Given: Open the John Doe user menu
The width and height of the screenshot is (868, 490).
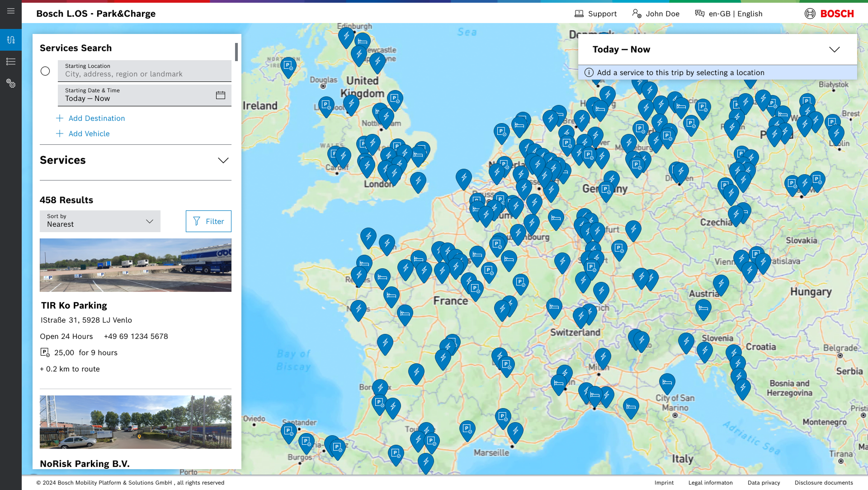Looking at the screenshot, I should [656, 14].
